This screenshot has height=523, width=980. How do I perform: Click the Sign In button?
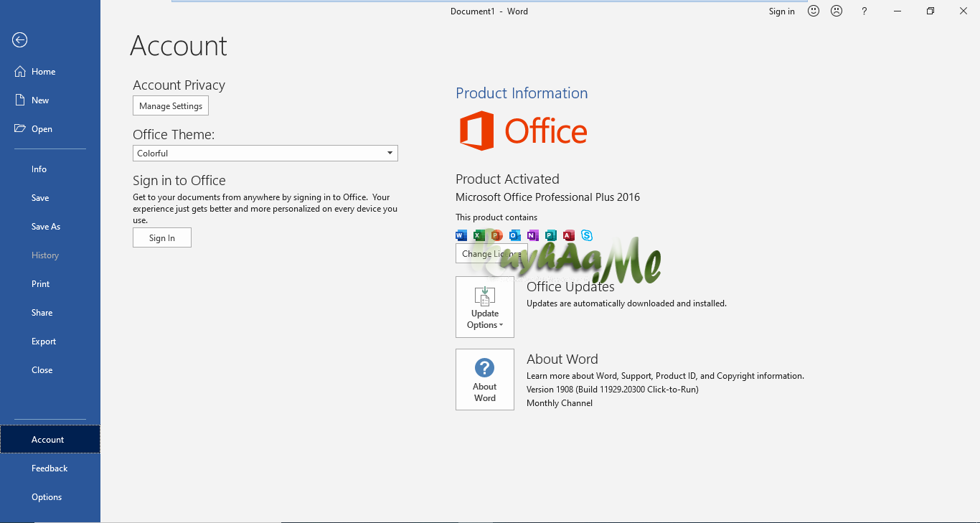pos(162,237)
